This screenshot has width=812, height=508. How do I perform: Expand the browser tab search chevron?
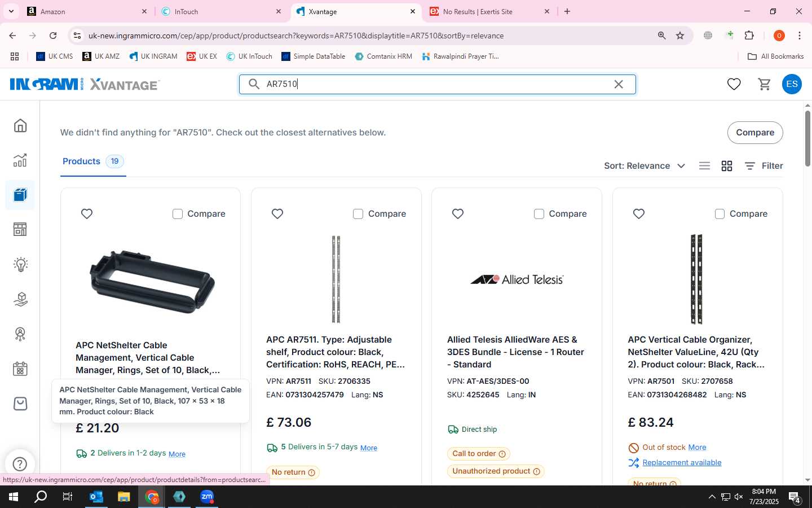click(x=11, y=11)
